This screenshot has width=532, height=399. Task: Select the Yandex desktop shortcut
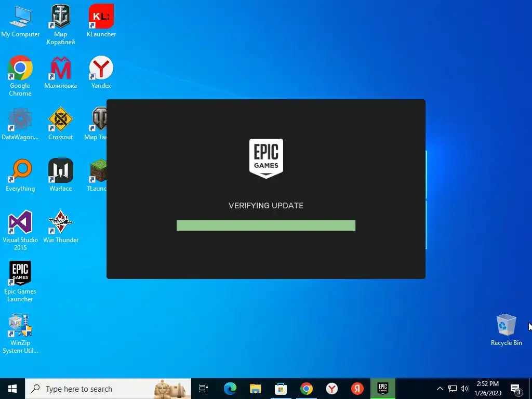tap(101, 72)
